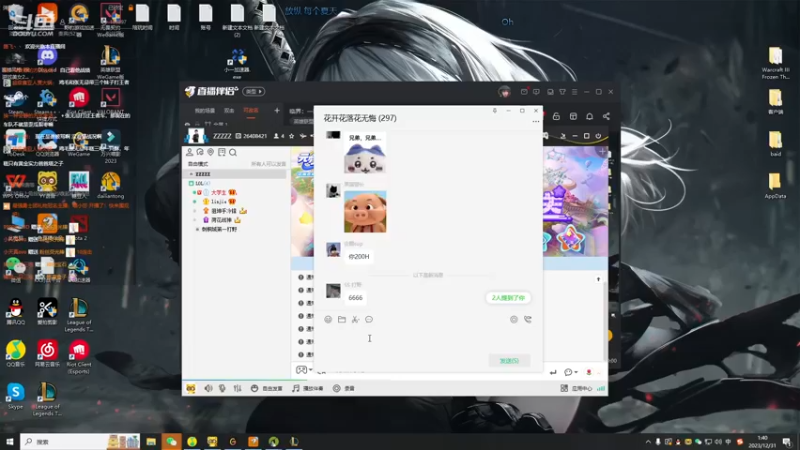Open the 播放伴奏 music accompaniment button
The width and height of the screenshot is (800, 450).
coord(308,388)
